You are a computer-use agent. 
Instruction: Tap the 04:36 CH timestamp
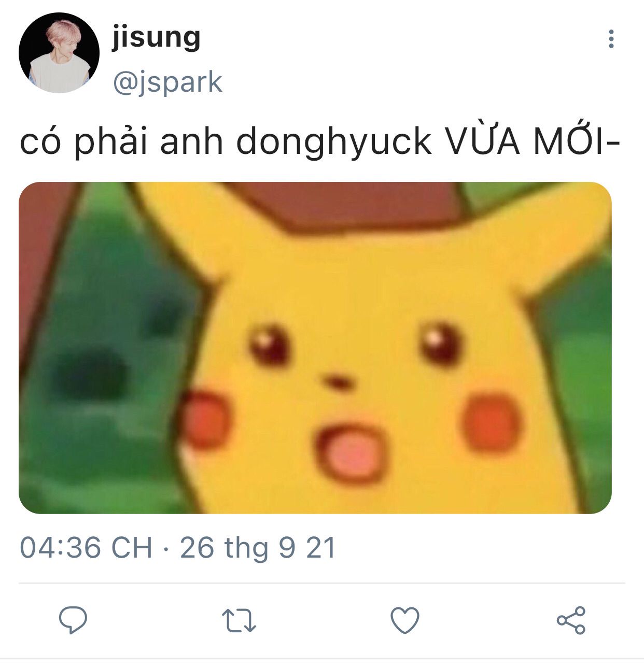[86, 548]
